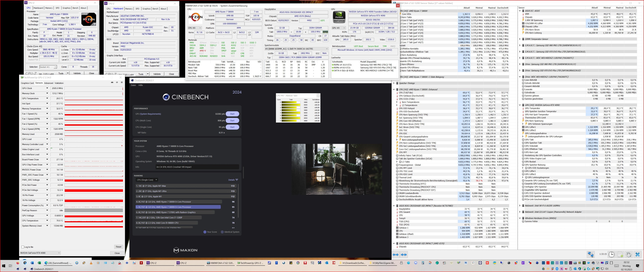Open the Cinebench Hilfe menu
Screen dimensions: 644x272
141,85
